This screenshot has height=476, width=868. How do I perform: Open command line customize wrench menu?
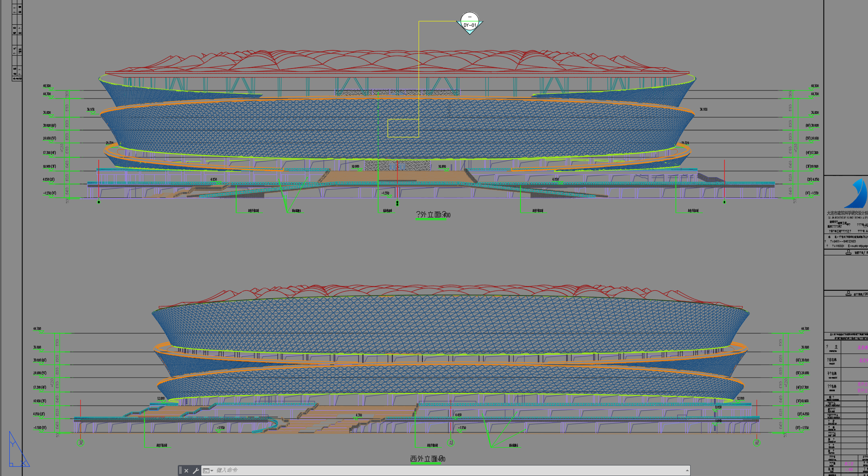pos(196,471)
